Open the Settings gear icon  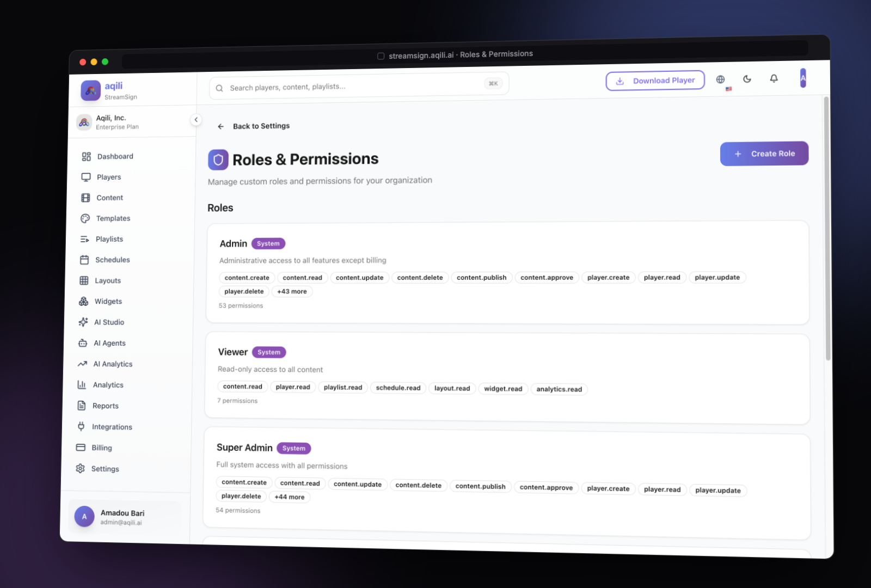click(x=80, y=469)
